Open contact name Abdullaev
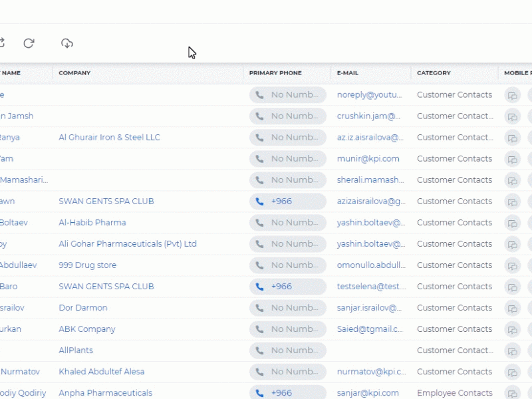Screen dimensions: 532x399 click(x=19, y=265)
